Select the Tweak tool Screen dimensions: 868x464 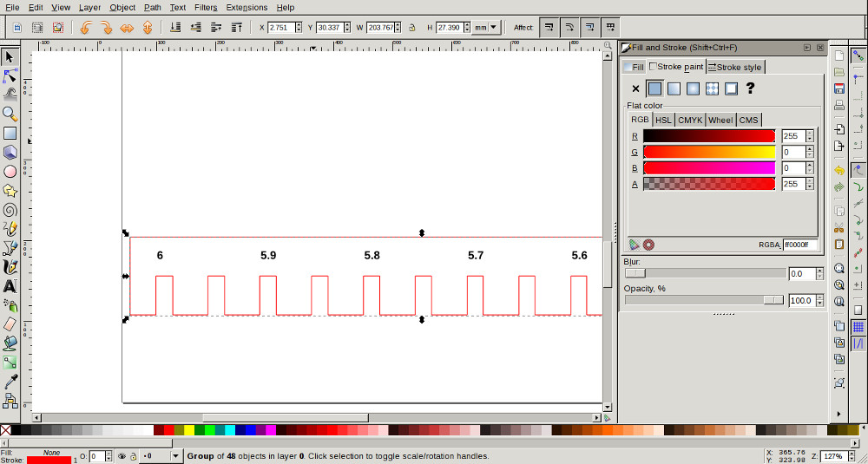[10, 95]
